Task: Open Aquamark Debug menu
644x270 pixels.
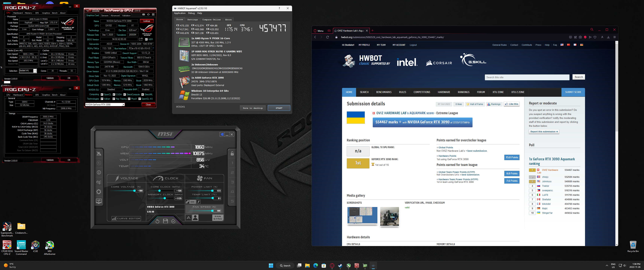Action: point(191,13)
